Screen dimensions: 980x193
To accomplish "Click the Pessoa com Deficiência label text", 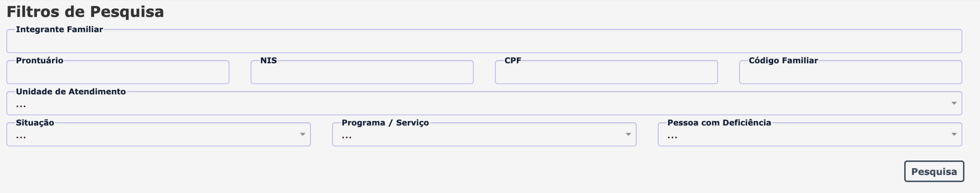I will (719, 122).
